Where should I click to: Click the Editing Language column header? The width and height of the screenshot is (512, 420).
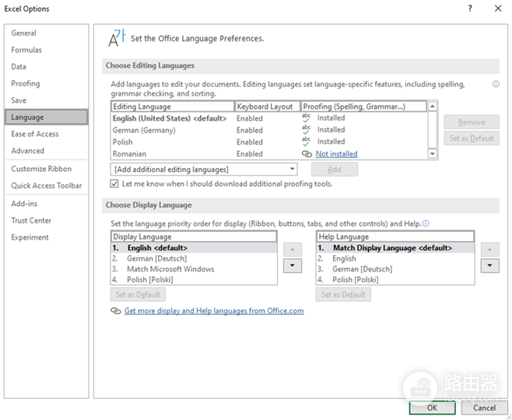pyautogui.click(x=173, y=107)
